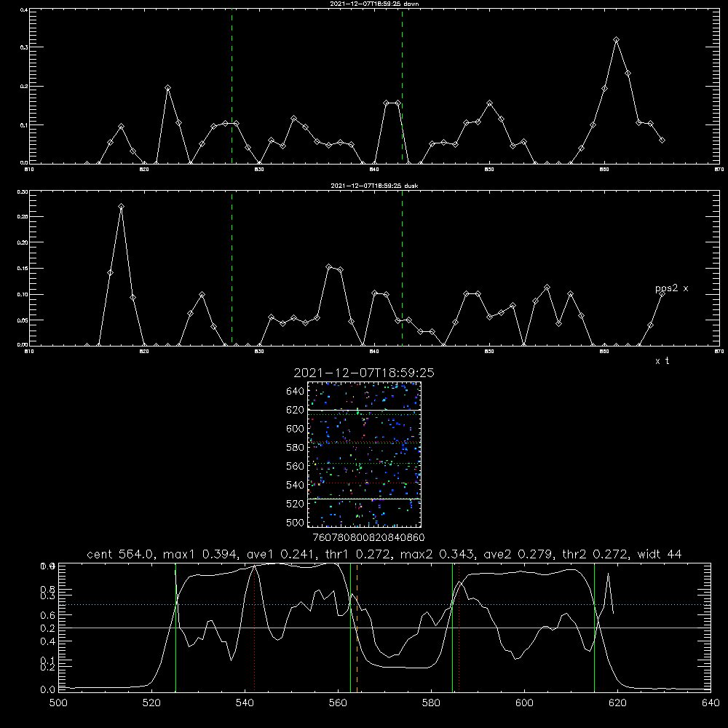Screen dimensions: 728x728
Task: Click the right green dashed line in dusk plot
Action: pos(402,269)
